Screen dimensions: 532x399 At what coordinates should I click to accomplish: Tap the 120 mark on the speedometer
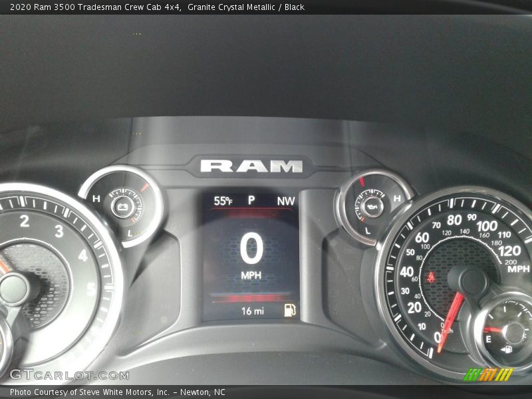pyautogui.click(x=509, y=251)
